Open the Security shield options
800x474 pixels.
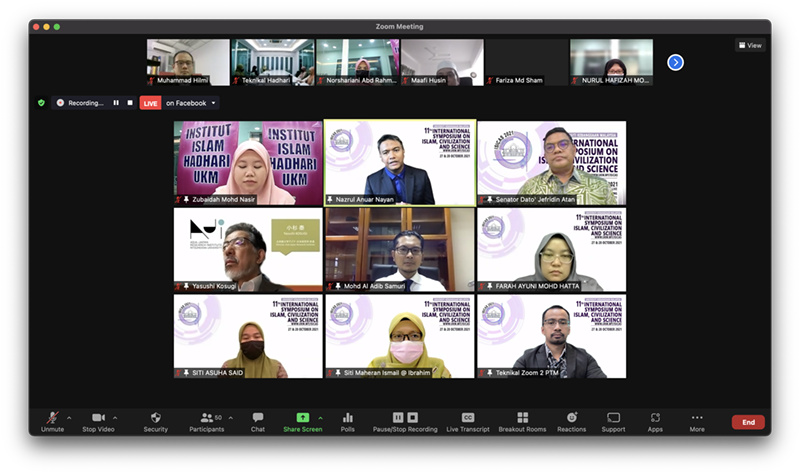click(x=155, y=418)
